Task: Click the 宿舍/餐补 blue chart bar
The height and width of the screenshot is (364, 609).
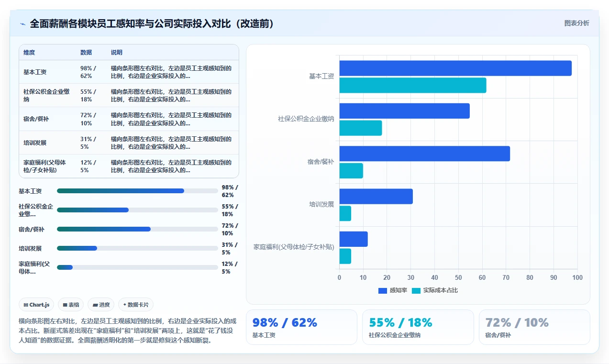Action: click(x=425, y=154)
